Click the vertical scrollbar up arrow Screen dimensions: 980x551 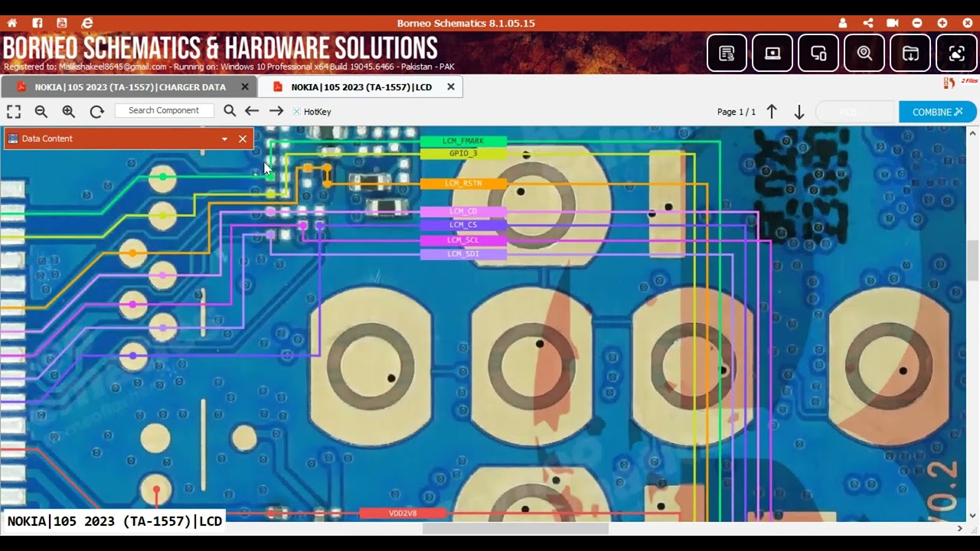pyautogui.click(x=973, y=132)
